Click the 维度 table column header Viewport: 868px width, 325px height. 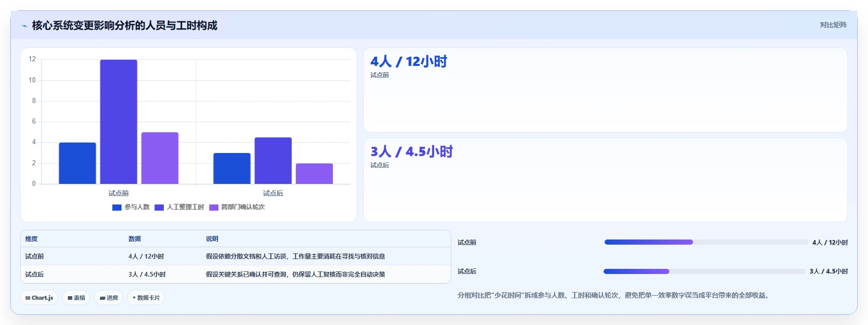coord(31,239)
